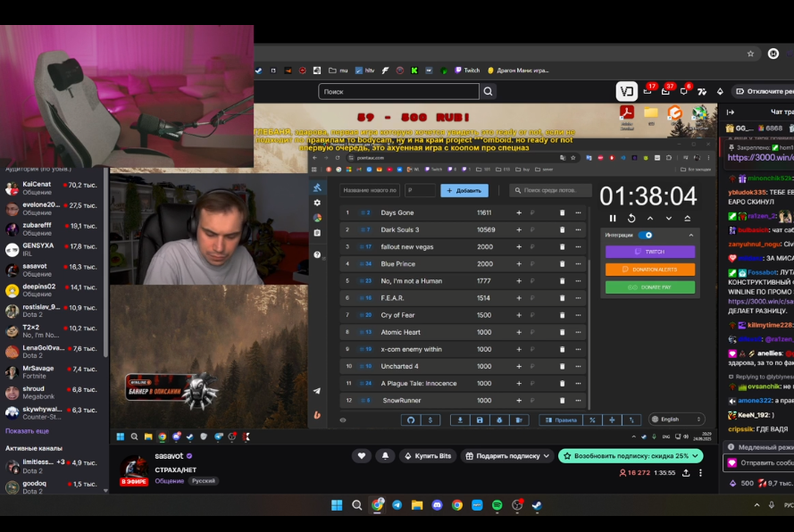The width and height of the screenshot is (794, 532).
Task: Open KaiCenat channel in sidebar
Action: coord(53,187)
